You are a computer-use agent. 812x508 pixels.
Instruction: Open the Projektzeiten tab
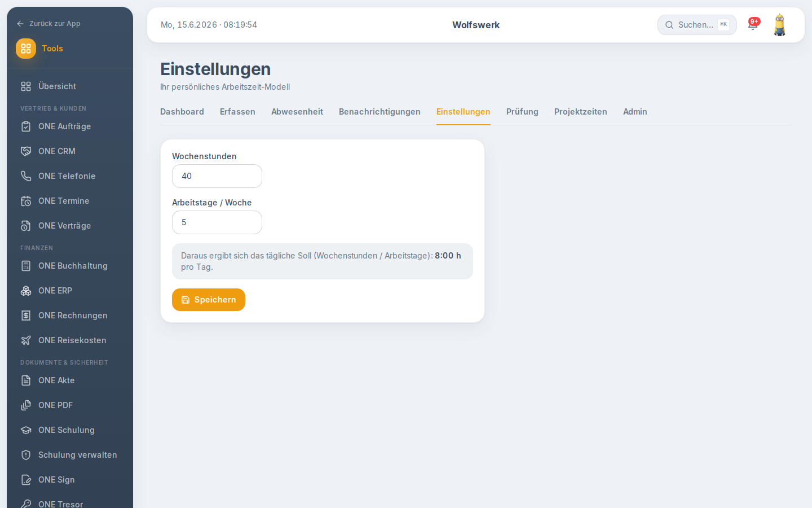pos(581,112)
